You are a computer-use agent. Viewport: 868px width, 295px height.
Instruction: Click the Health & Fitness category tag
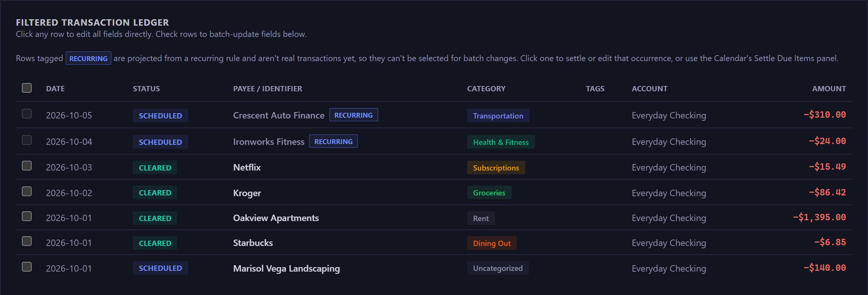[x=501, y=142]
